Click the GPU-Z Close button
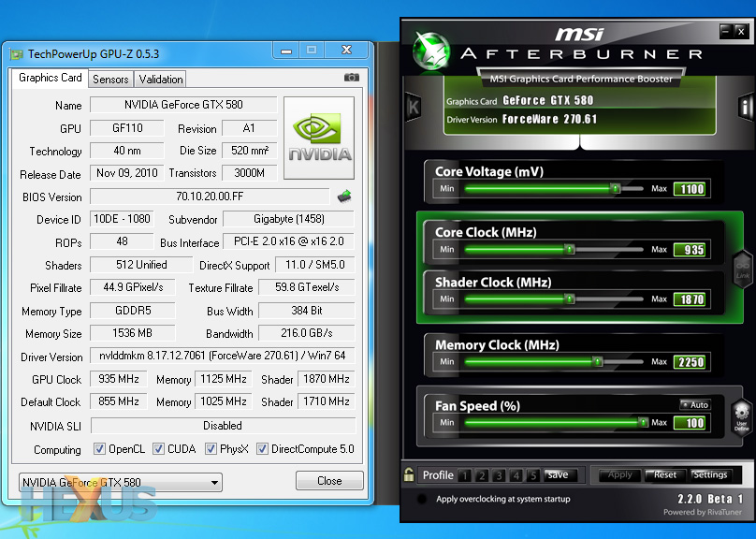The width and height of the screenshot is (756, 539). coord(329,481)
